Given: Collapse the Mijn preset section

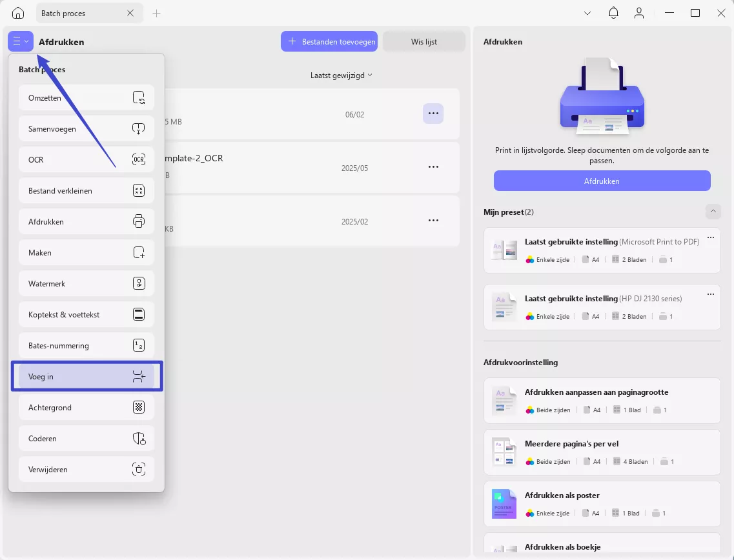Looking at the screenshot, I should click(713, 212).
